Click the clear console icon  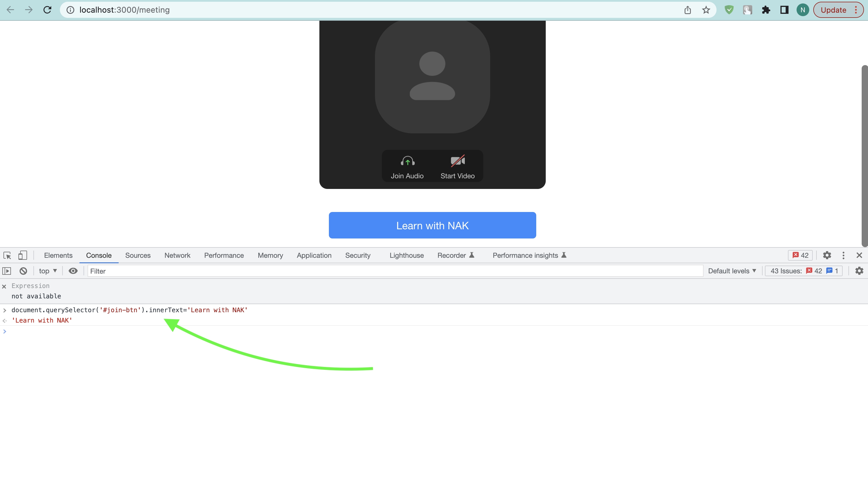pos(23,271)
